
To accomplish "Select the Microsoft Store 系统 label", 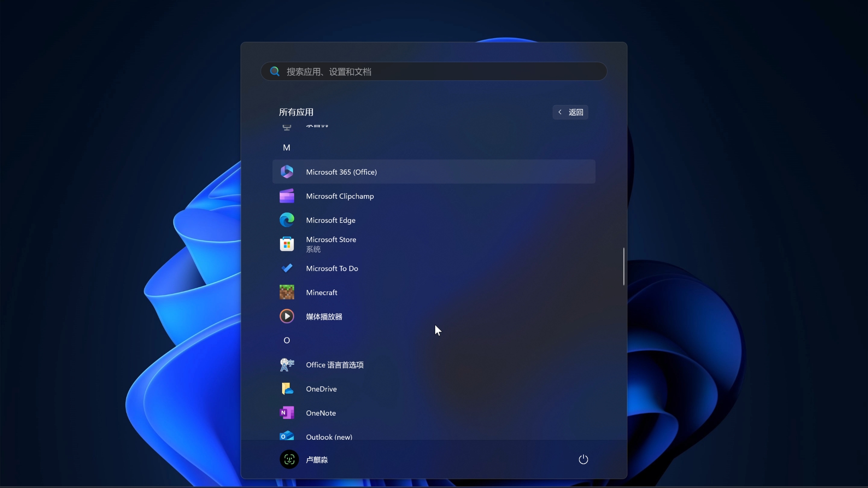I will [x=331, y=244].
